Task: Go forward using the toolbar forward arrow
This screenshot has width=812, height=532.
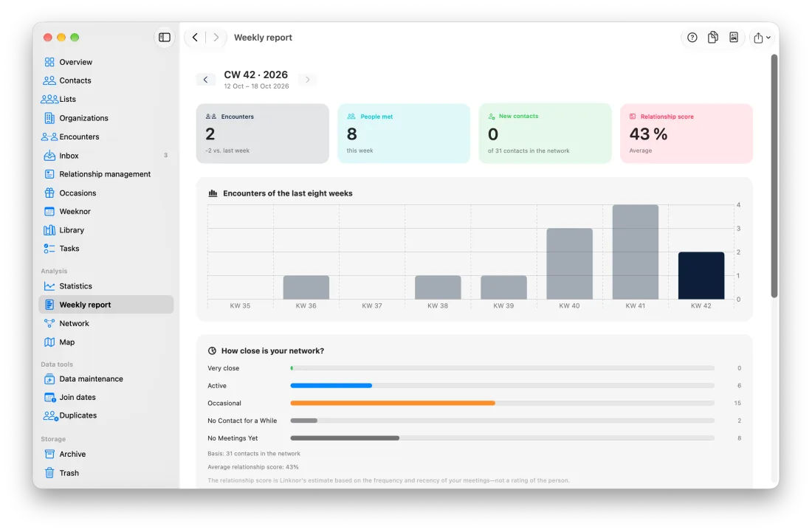Action: point(216,37)
